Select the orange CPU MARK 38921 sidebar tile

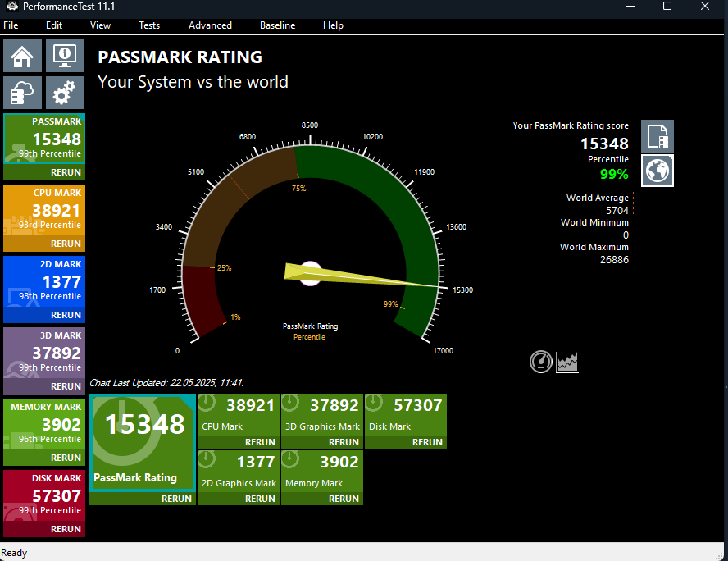click(44, 210)
